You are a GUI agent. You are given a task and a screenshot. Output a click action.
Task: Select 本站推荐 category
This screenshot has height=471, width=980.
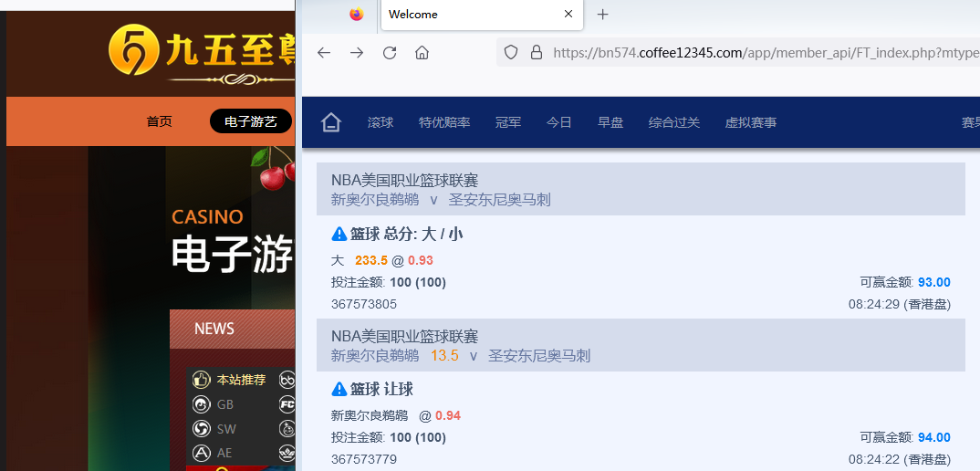(x=241, y=380)
